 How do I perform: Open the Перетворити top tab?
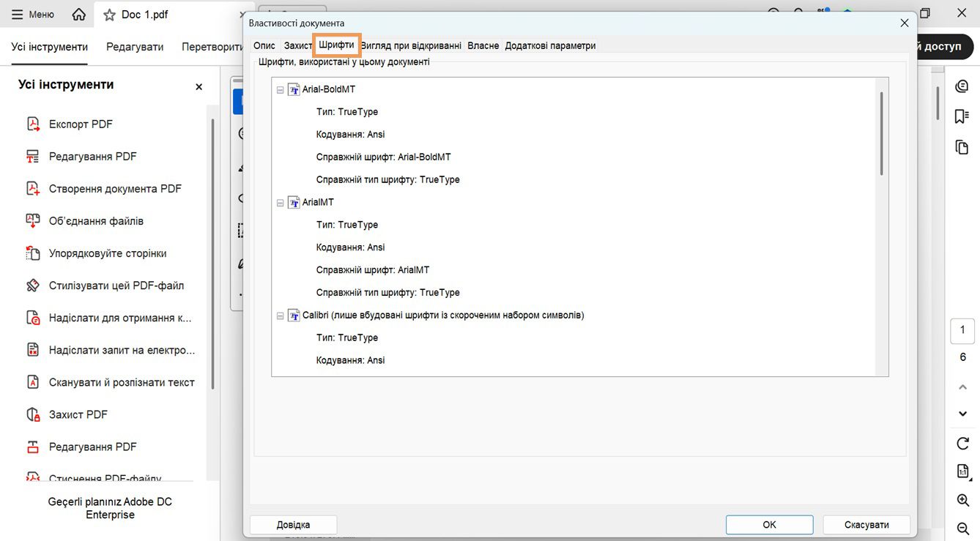click(x=212, y=47)
